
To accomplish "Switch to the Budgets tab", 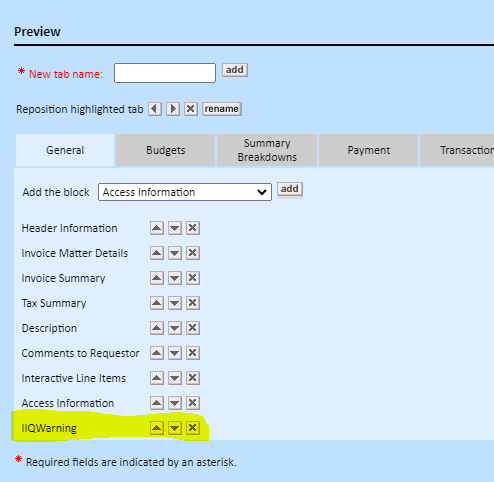I will pos(166,150).
